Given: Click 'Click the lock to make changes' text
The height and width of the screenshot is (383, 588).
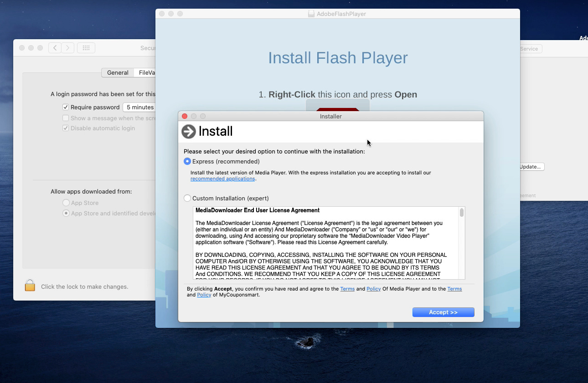Looking at the screenshot, I should (x=85, y=286).
